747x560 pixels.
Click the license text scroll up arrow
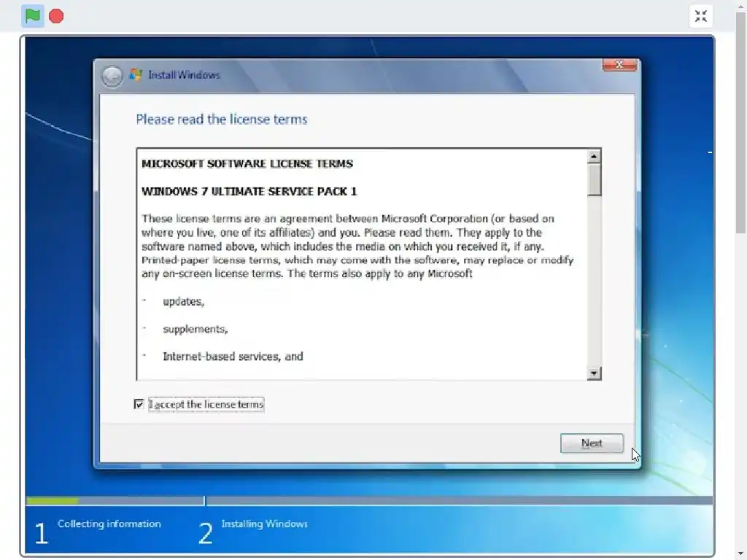(594, 156)
